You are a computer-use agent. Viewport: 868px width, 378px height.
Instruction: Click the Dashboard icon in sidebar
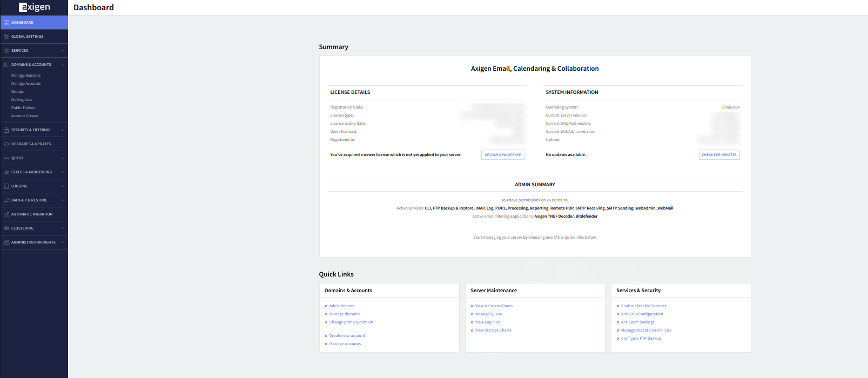pos(6,23)
